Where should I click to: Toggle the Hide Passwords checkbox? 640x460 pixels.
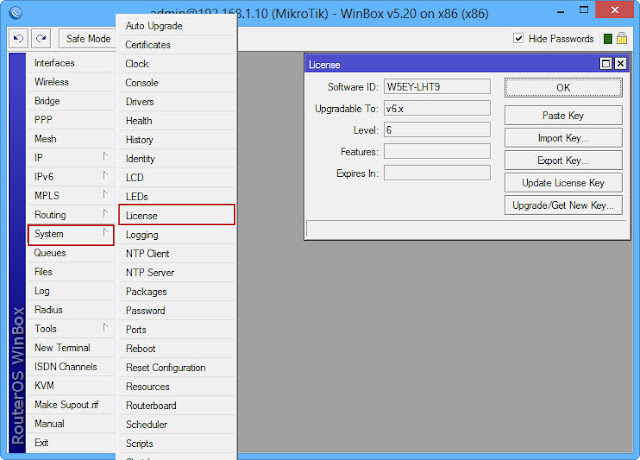[x=518, y=38]
